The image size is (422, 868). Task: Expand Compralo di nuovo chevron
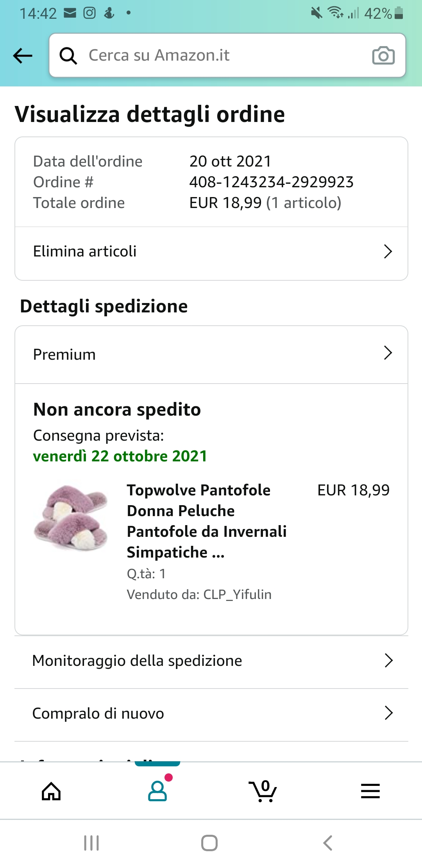pos(388,713)
